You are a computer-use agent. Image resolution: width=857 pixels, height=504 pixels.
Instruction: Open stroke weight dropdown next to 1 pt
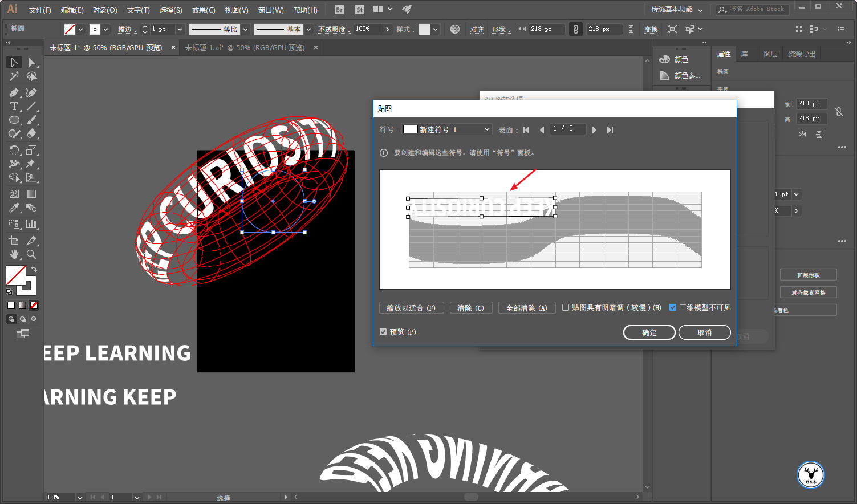click(x=180, y=29)
